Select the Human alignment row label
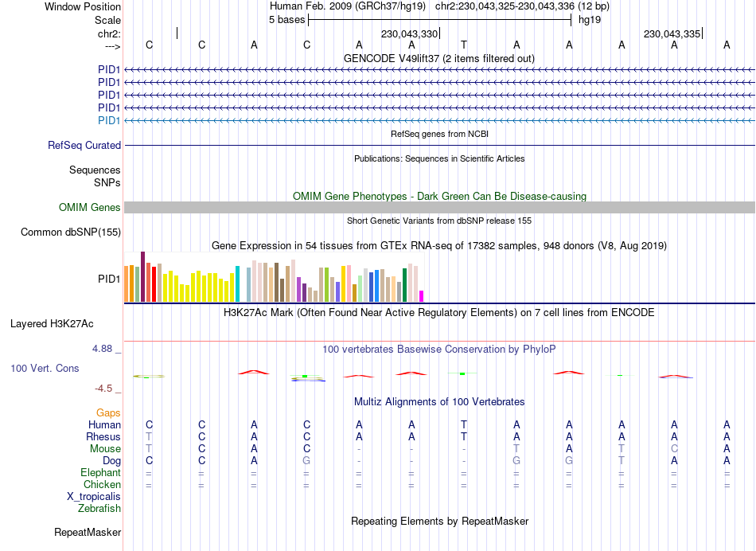The height and width of the screenshot is (551, 756). point(104,424)
